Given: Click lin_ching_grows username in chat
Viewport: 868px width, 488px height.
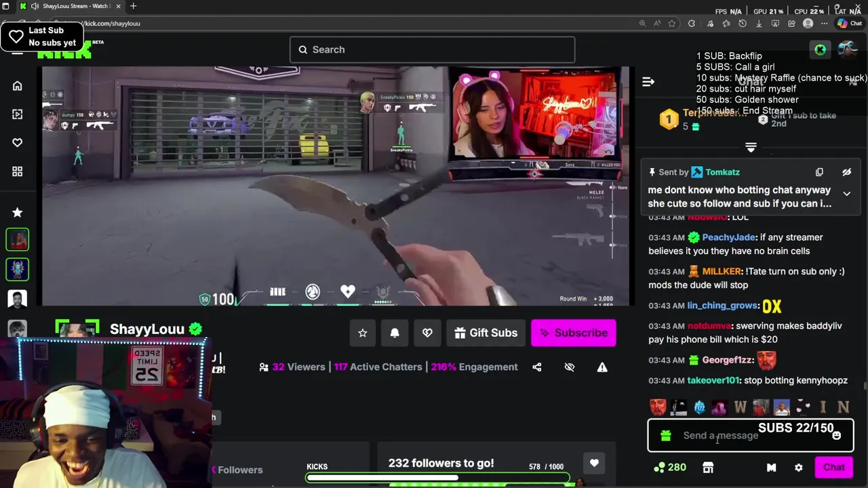Looking at the screenshot, I should click(x=722, y=306).
